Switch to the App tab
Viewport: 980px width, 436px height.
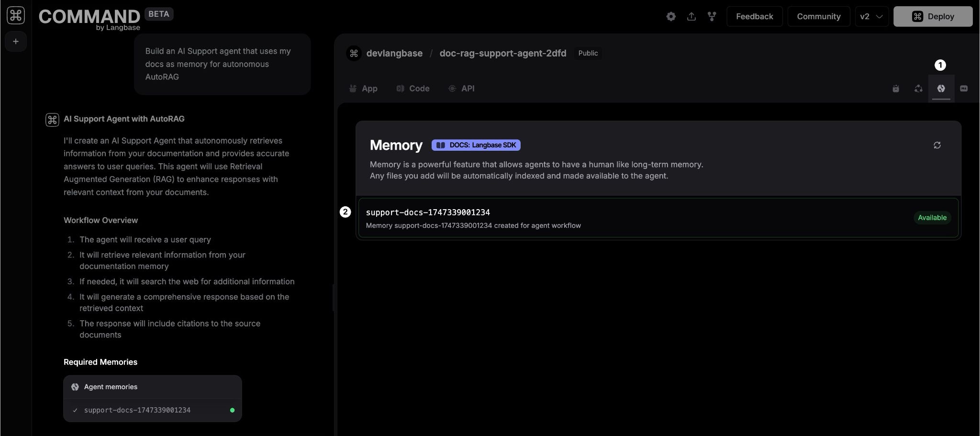[x=363, y=89]
